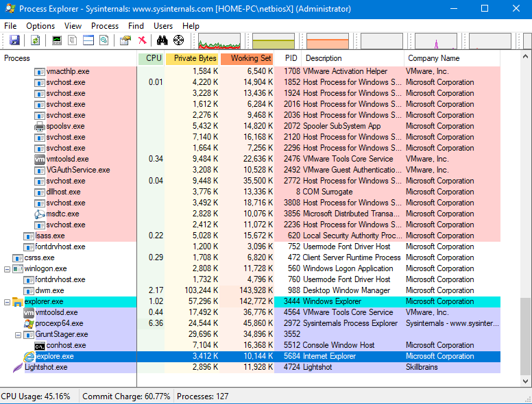Sort by the Private Bytes column header
The height and width of the screenshot is (404, 532).
(195, 59)
